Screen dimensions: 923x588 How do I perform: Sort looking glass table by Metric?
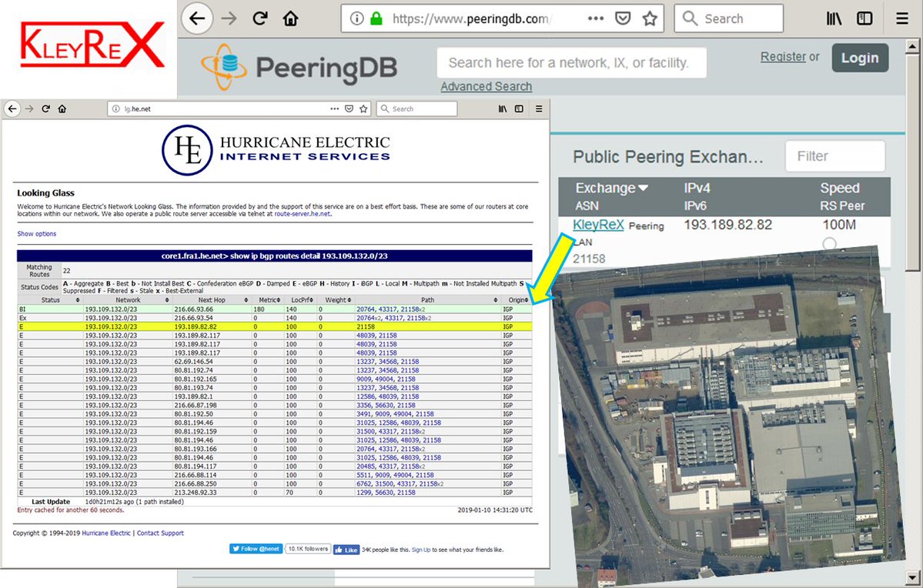tap(269, 300)
